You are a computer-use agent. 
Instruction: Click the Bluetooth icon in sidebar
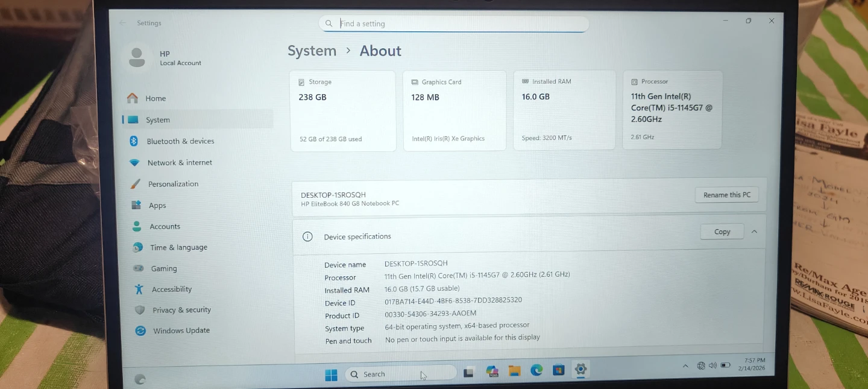[134, 141]
